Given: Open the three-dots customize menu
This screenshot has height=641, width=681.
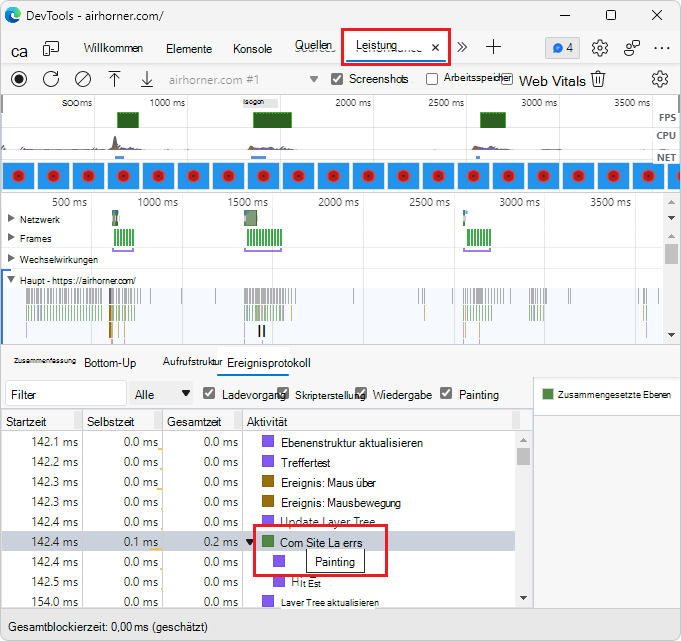Looking at the screenshot, I should [661, 48].
